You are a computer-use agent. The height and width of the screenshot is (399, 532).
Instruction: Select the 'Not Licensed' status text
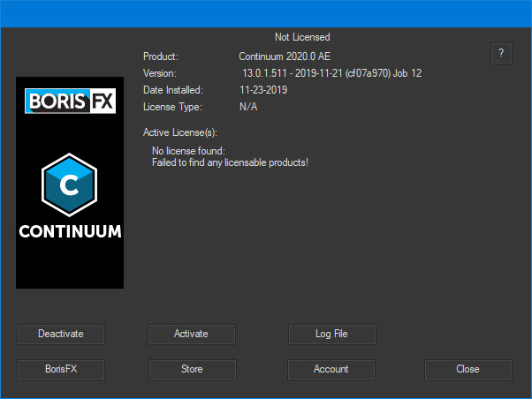pyautogui.click(x=302, y=37)
